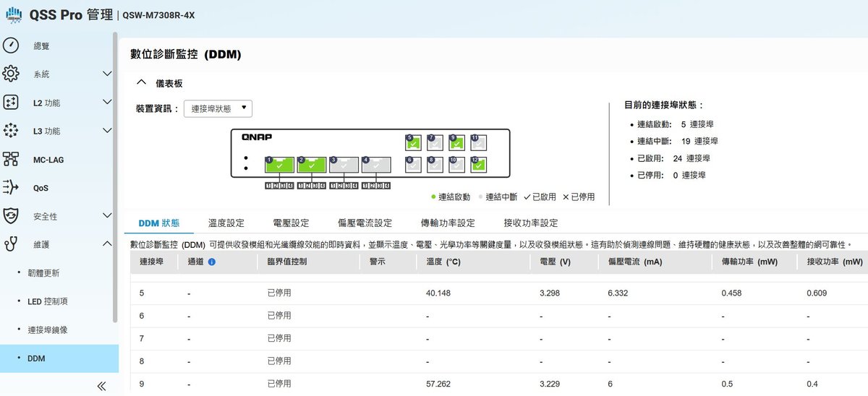868x396 pixels.
Task: Click the System gear icon
Action: coord(11,74)
